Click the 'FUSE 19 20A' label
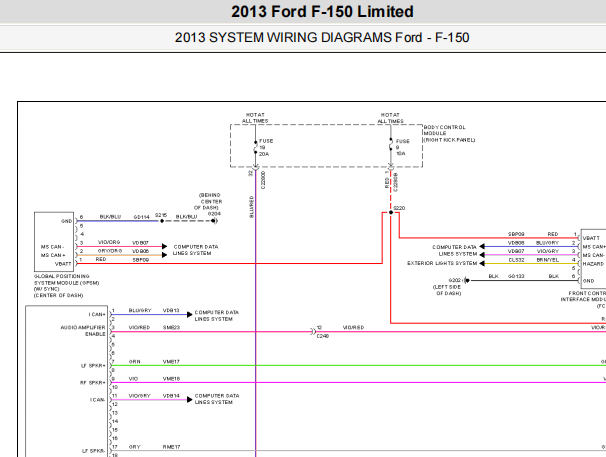606x457 pixels. [266, 147]
